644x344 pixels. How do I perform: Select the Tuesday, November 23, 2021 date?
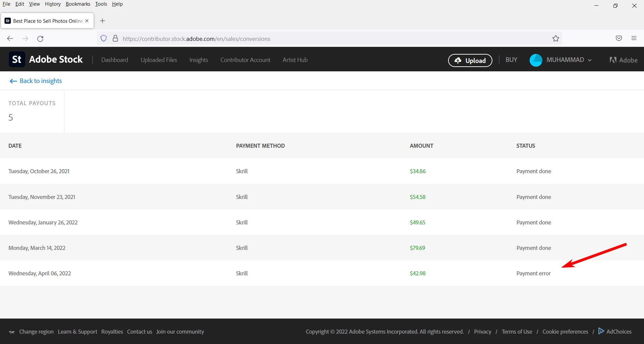(x=42, y=197)
